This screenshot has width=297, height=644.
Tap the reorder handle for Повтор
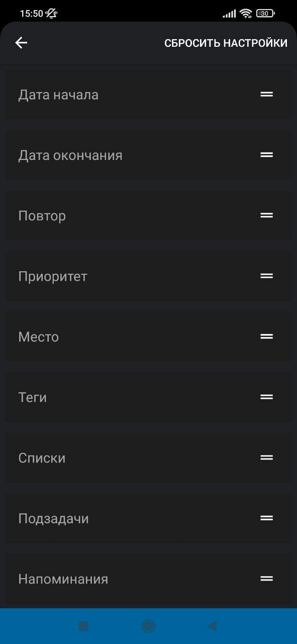point(267,215)
